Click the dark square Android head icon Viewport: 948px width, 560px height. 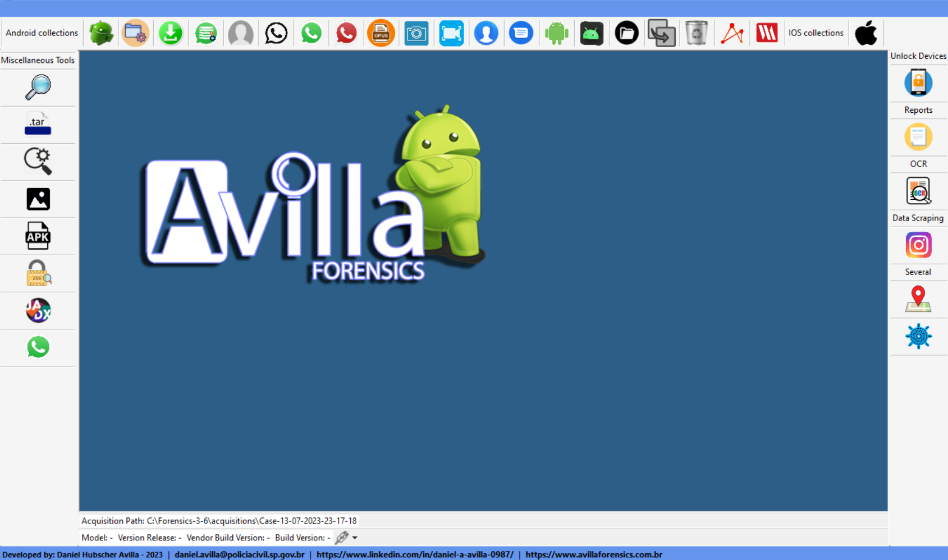click(x=592, y=33)
